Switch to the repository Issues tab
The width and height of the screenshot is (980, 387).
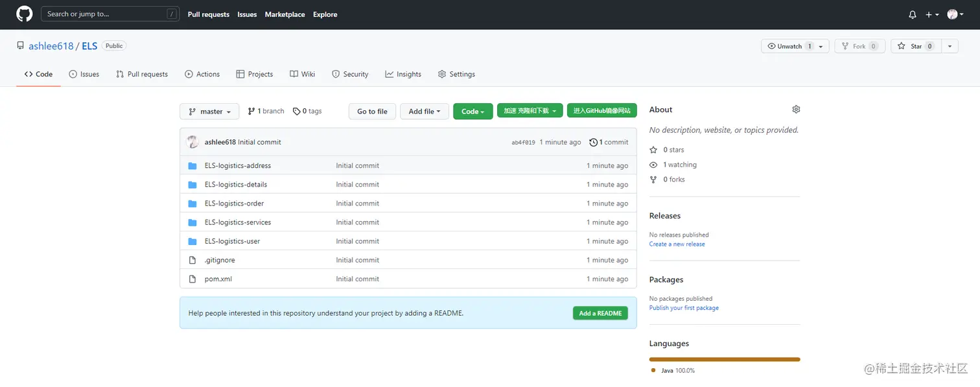click(x=84, y=74)
